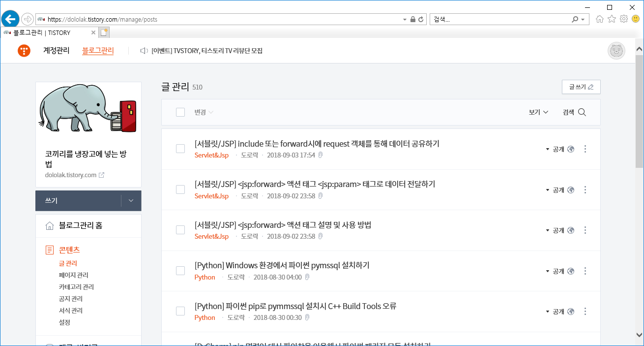This screenshot has height=346, width=644.
Task: Open the browser Home icon
Action: click(x=599, y=19)
